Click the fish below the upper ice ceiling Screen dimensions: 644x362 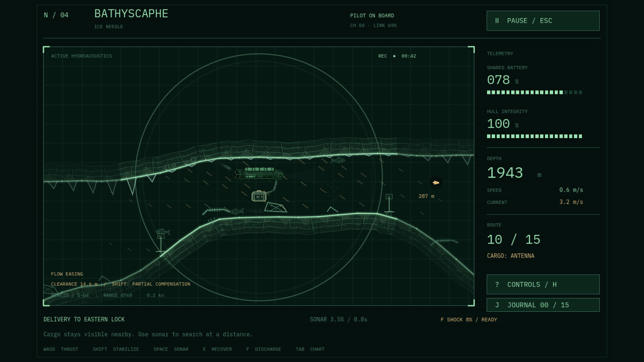pyautogui.click(x=338, y=161)
